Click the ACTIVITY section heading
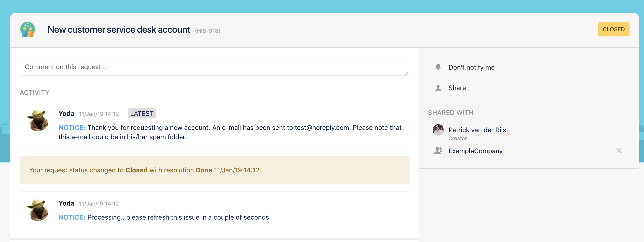 pos(35,93)
